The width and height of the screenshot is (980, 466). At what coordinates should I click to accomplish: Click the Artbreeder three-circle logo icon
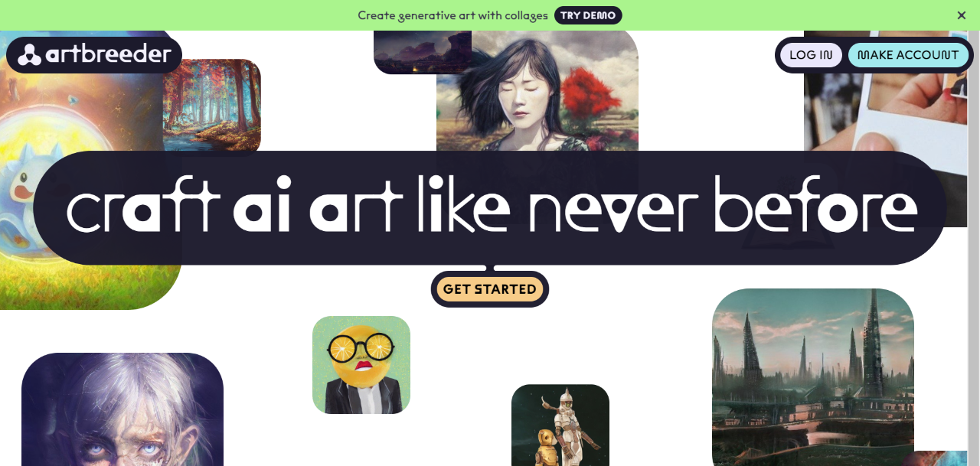point(30,54)
